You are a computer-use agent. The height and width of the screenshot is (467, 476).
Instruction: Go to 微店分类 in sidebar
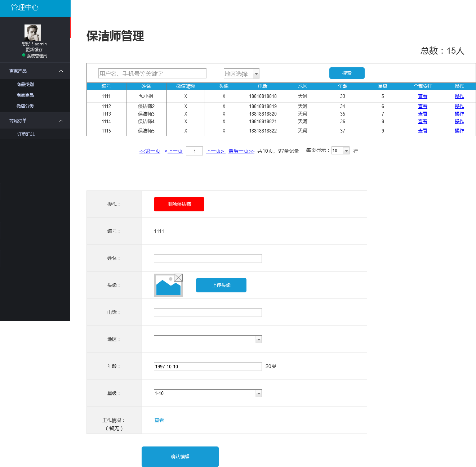25,106
